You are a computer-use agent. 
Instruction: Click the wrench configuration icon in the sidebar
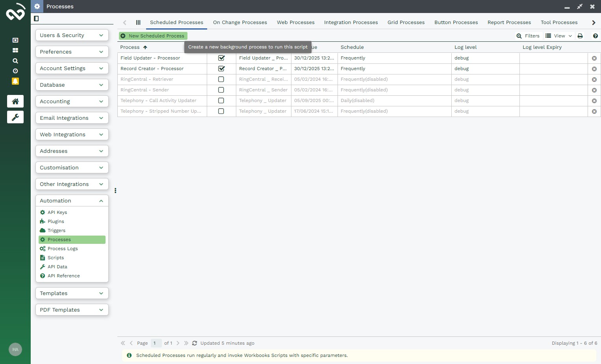[15, 117]
